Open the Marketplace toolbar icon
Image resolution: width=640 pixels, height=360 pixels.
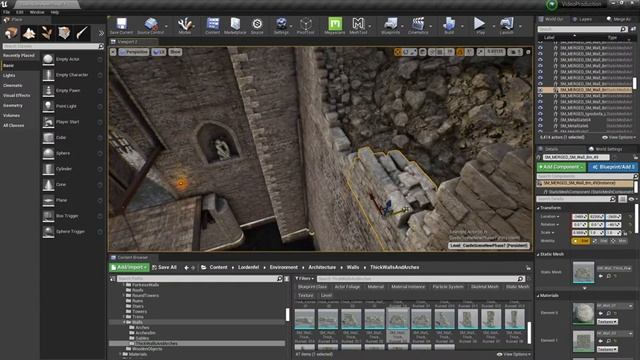[235, 25]
